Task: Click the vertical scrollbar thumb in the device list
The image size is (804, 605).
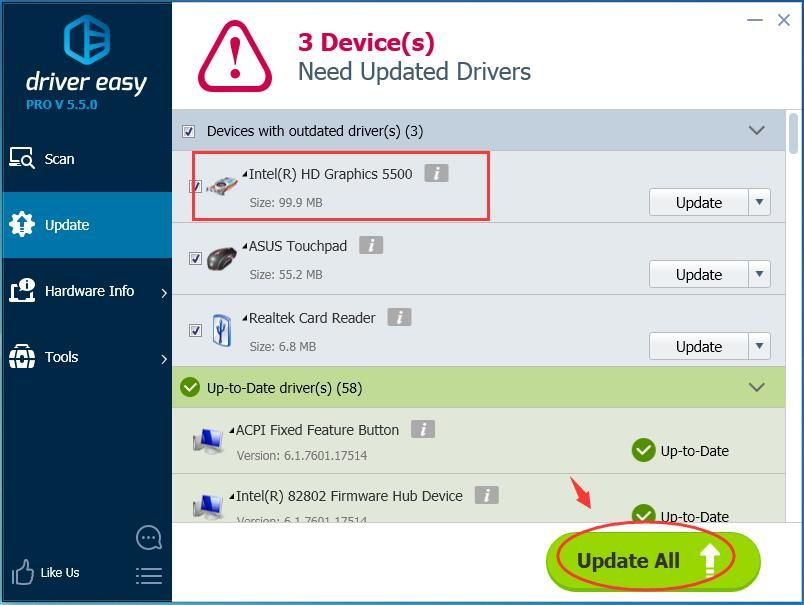Action: tap(794, 136)
